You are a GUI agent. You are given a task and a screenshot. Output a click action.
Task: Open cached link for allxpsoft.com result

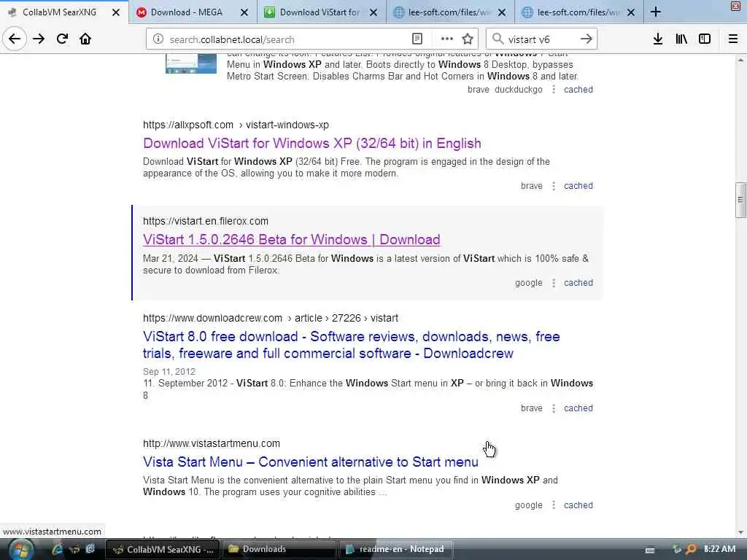coord(578,186)
